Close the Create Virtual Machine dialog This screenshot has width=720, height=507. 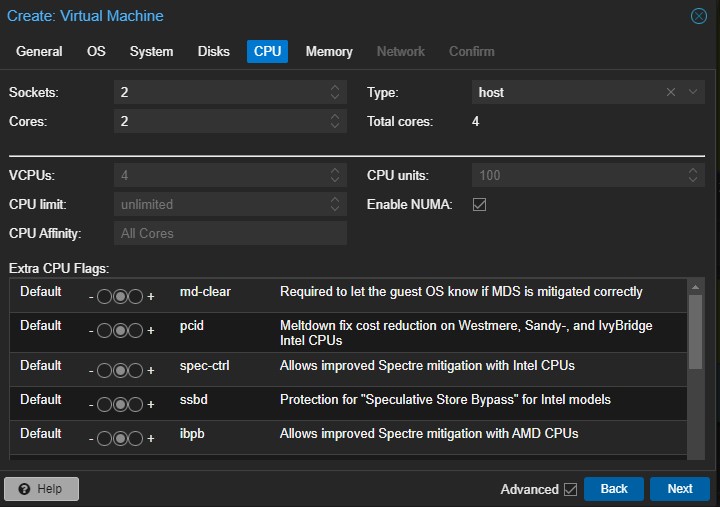click(698, 16)
